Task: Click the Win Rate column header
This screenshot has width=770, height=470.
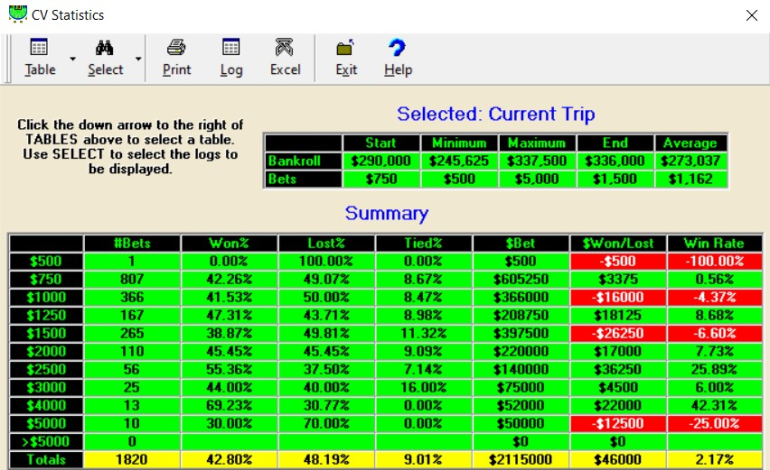Action: [x=714, y=243]
